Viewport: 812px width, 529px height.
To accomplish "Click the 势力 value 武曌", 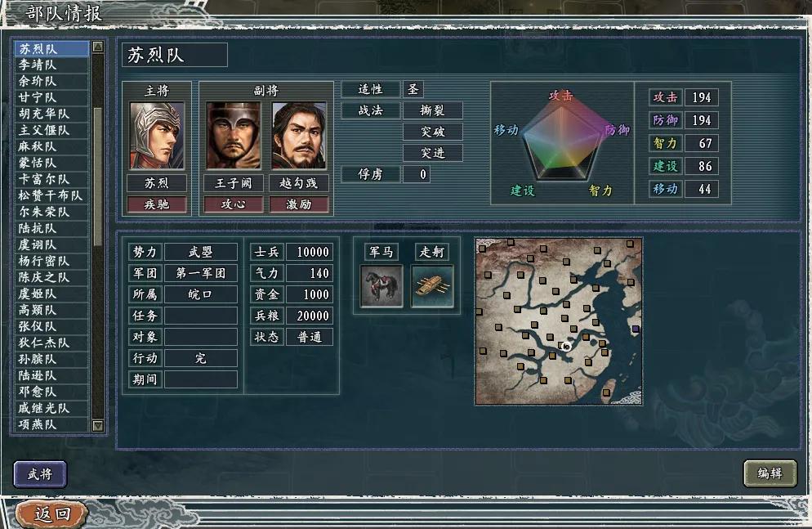I will pyautogui.click(x=201, y=252).
